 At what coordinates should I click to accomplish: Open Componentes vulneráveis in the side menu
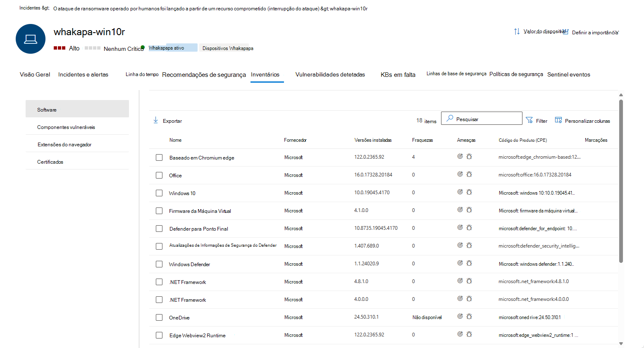(x=77, y=127)
